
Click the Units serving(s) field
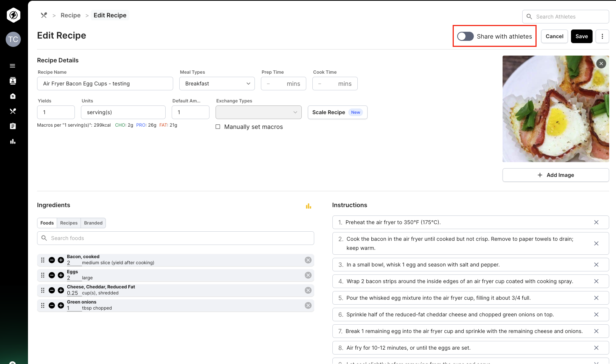tap(123, 112)
